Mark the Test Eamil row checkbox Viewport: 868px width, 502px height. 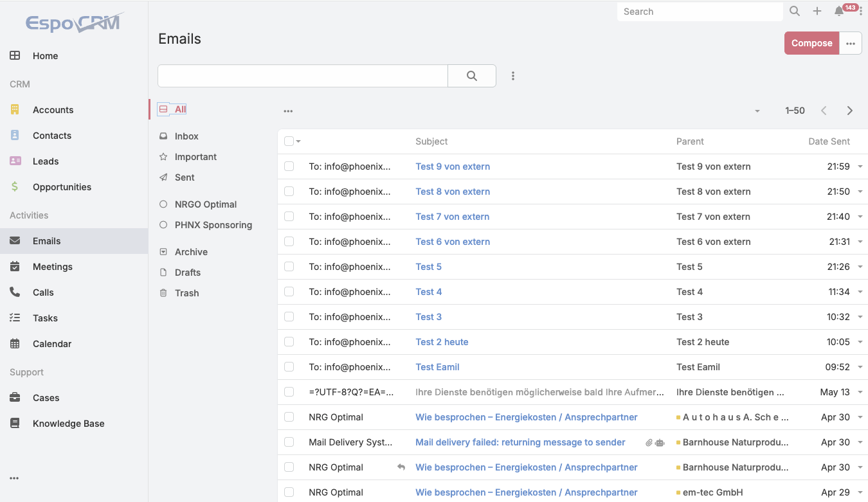289,367
